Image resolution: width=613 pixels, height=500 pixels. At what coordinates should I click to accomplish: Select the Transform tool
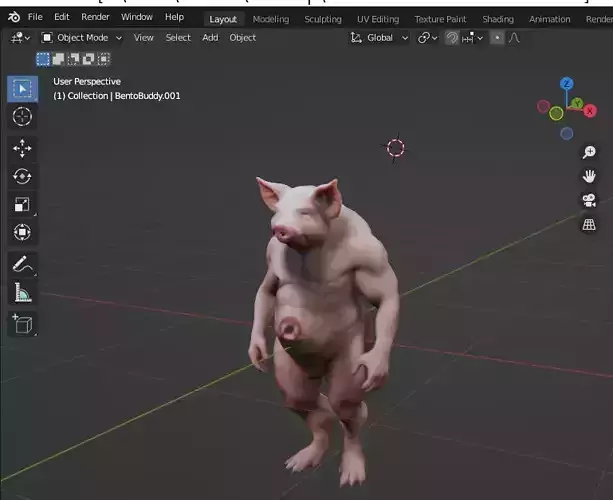[x=23, y=232]
